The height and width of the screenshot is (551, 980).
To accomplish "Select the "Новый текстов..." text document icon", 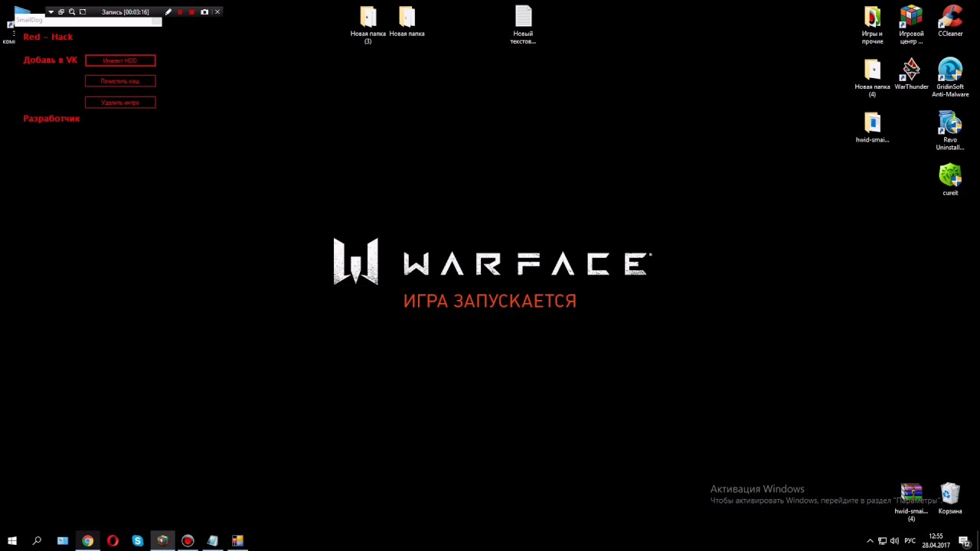I will point(523,24).
